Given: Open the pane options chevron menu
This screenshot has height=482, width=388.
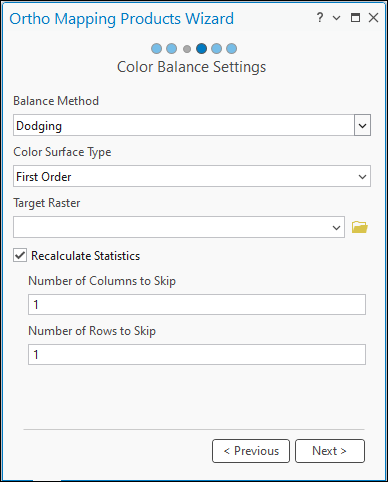Looking at the screenshot, I should tap(337, 18).
